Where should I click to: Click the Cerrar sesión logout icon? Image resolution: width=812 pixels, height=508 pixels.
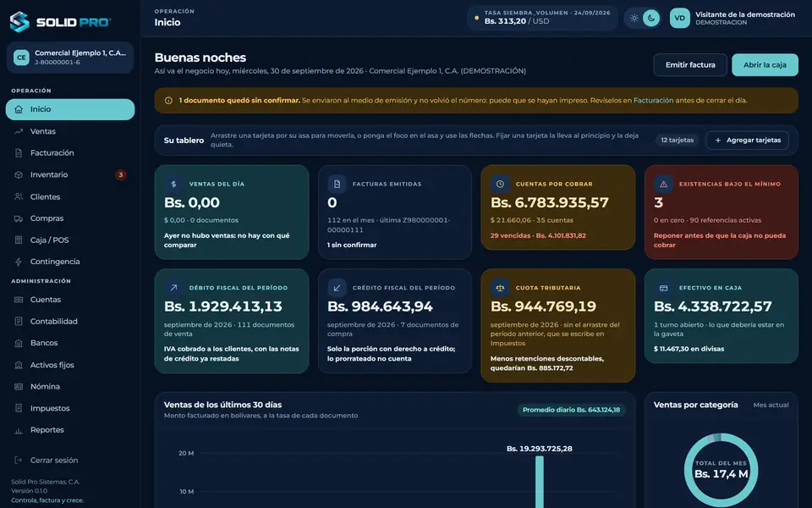click(19, 461)
